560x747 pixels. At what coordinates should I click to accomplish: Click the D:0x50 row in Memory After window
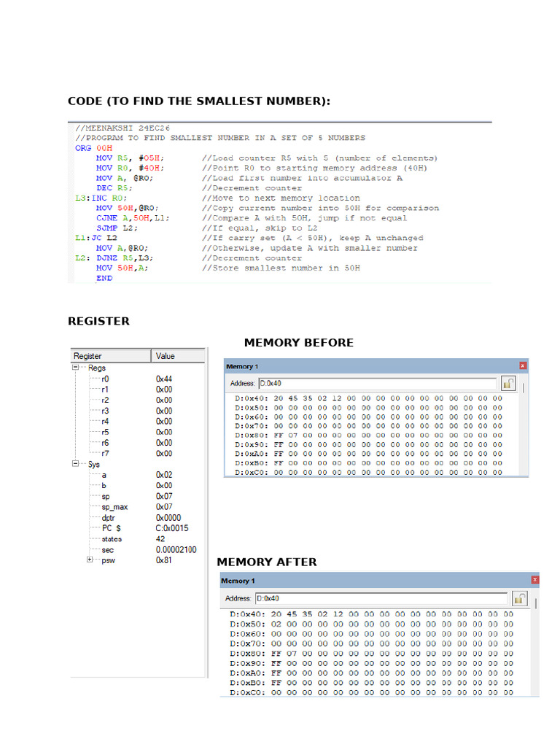tap(371, 624)
